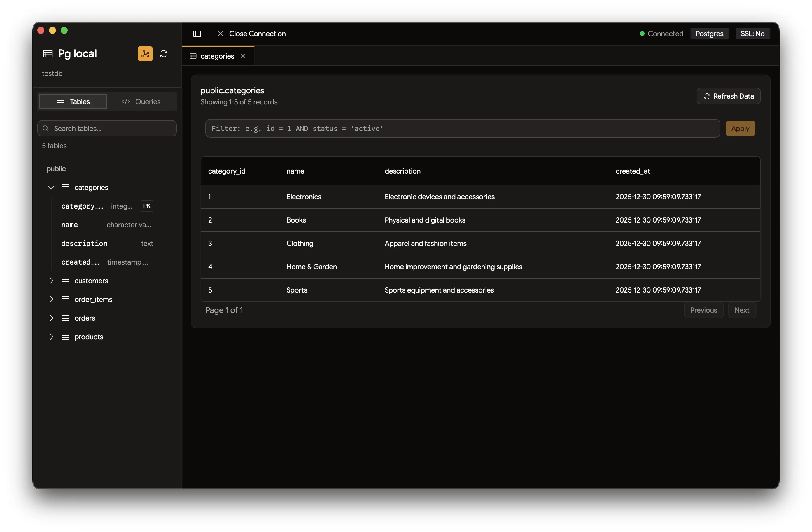Screen dimensions: 812x532
Task: Click the magnifier icon in table search
Action: (x=45, y=128)
